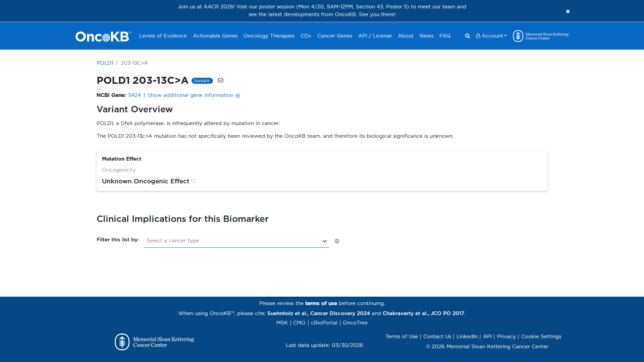Click Memorial Sloan Kettering logo in header
The image size is (644, 362).
[x=540, y=36]
